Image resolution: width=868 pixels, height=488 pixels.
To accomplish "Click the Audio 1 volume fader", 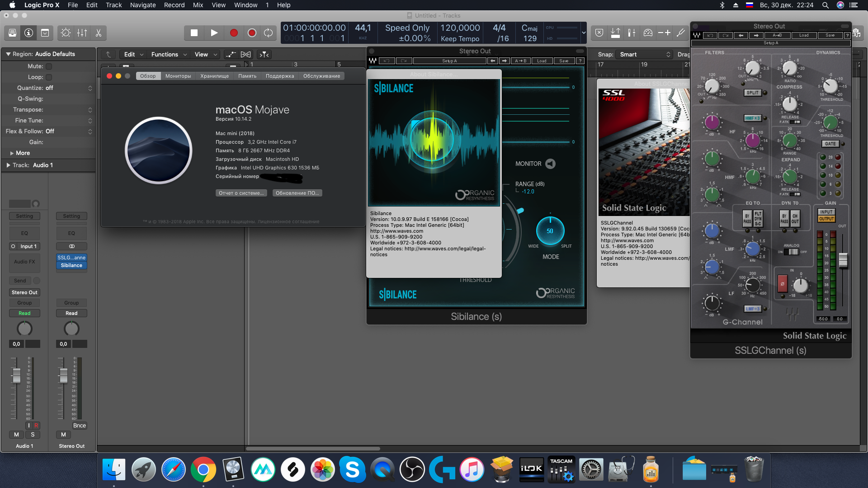I will (16, 375).
